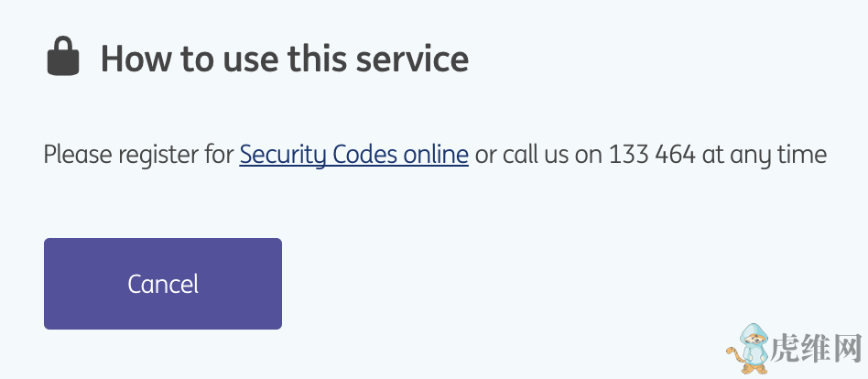868x379 pixels.
Task: Open the Security Codes online link
Action: click(x=353, y=155)
